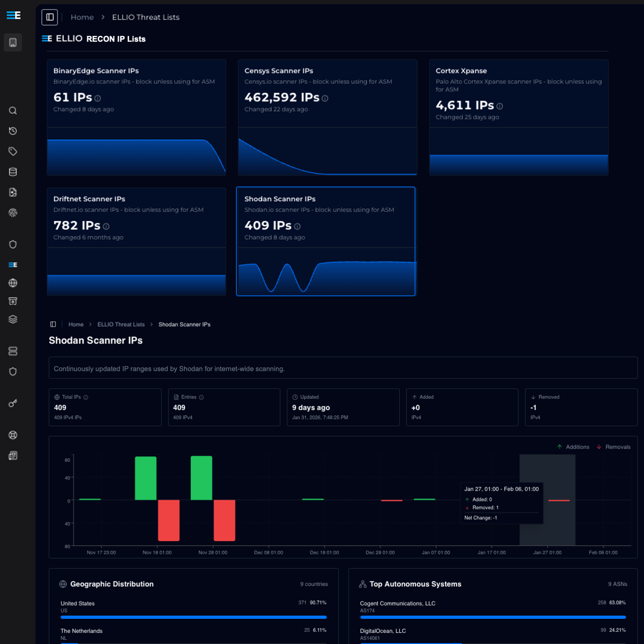Click the first tall red removals bar
Image resolution: width=644 pixels, height=644 pixels.
(x=169, y=520)
